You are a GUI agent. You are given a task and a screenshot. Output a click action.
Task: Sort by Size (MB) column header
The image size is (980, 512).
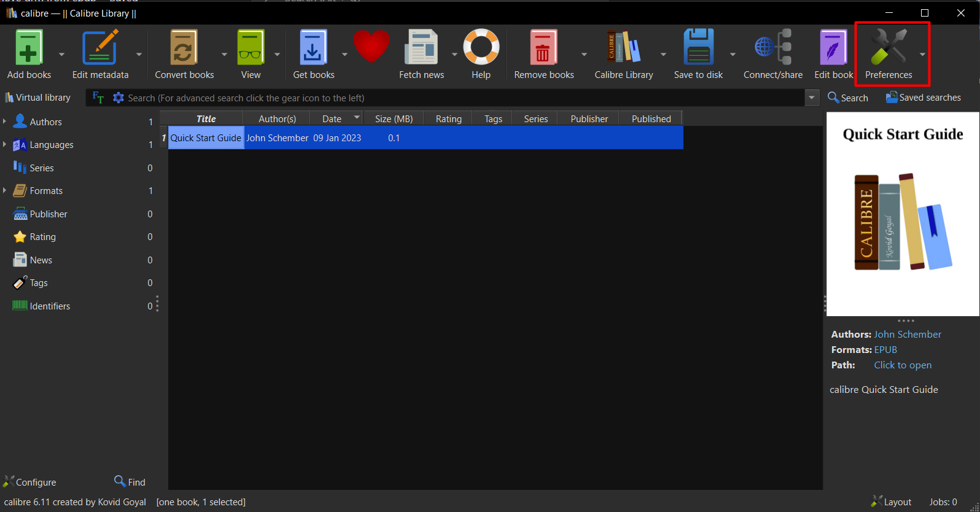(394, 118)
